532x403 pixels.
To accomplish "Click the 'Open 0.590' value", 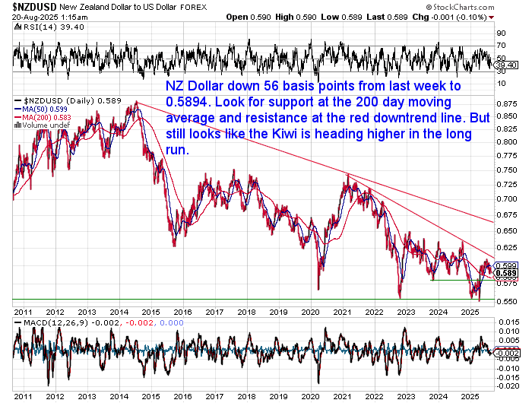I will (x=249, y=17).
